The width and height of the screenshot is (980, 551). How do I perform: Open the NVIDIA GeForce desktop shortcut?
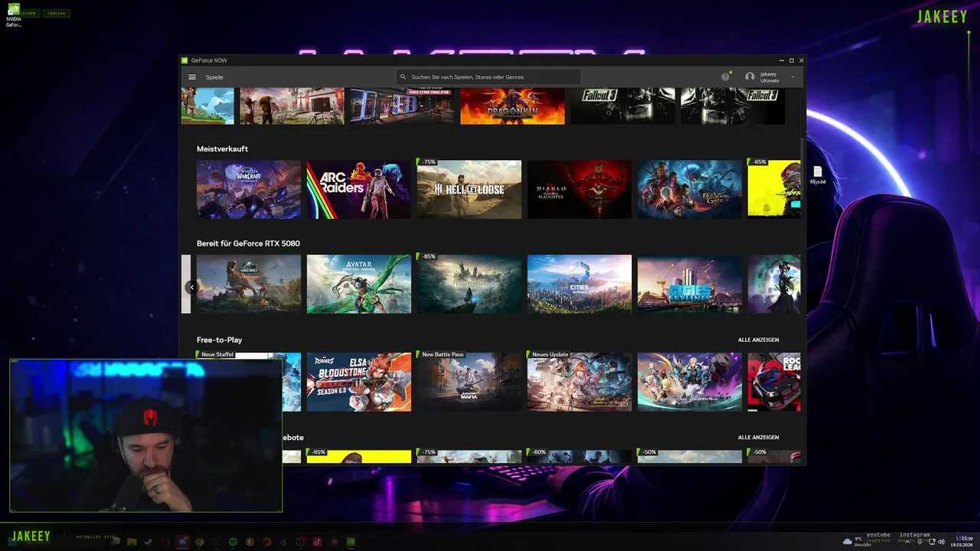pos(14,15)
